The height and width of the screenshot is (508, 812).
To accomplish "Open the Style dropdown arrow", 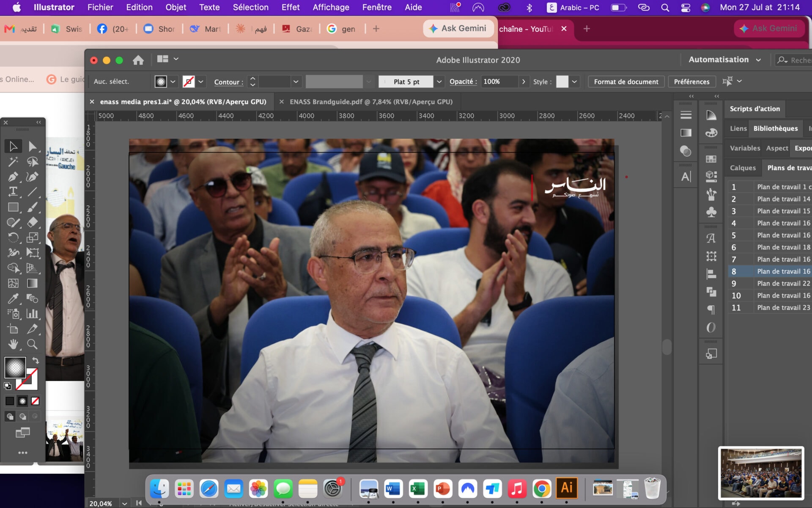I will (574, 82).
